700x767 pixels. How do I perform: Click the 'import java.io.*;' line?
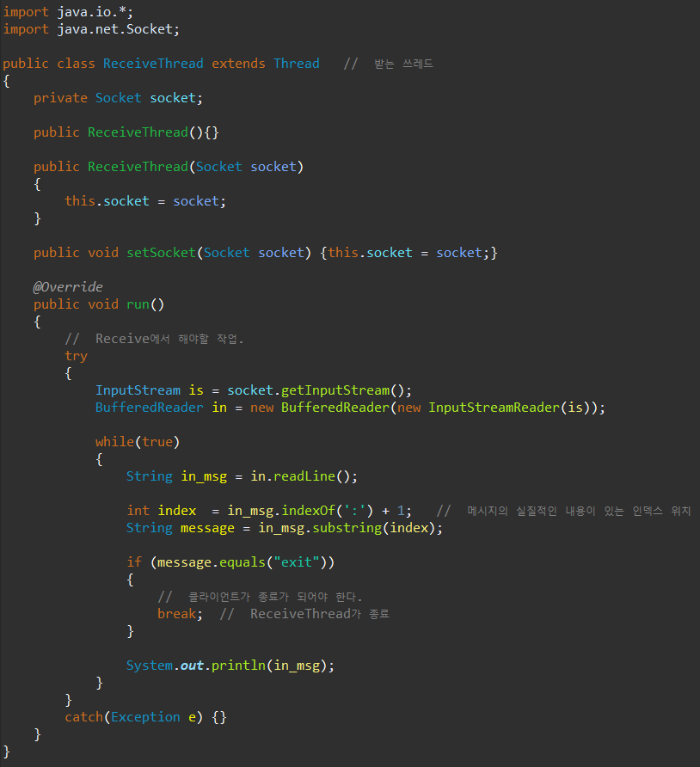(x=68, y=12)
